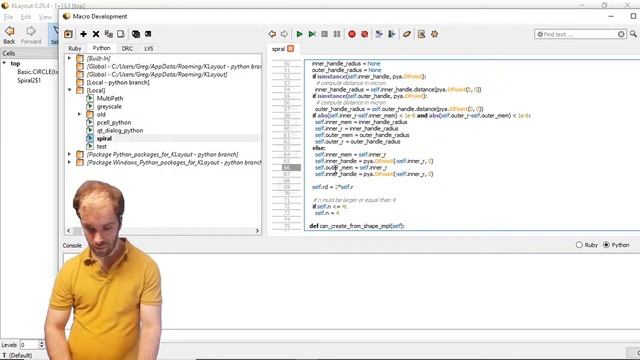This screenshot has width=640, height=360.
Task: Click the Levels value field
Action: [29, 345]
